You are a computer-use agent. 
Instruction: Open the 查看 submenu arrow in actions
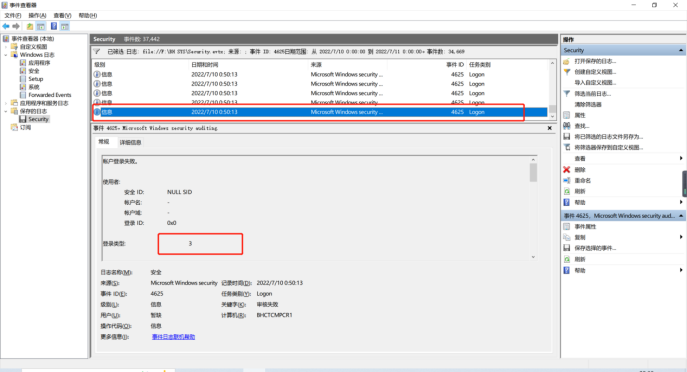pos(681,158)
